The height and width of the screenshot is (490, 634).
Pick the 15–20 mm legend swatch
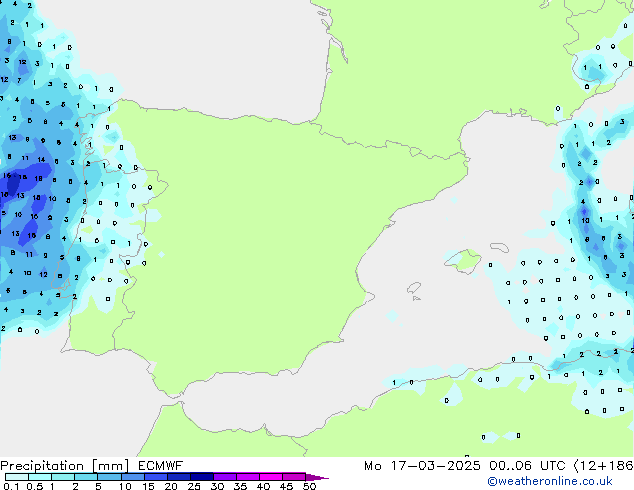point(155,477)
